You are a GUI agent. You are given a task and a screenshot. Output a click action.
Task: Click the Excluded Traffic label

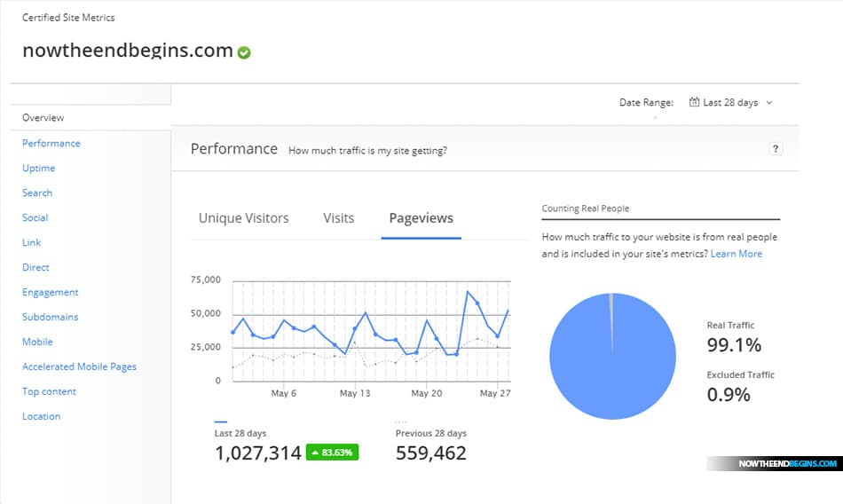pyautogui.click(x=741, y=374)
